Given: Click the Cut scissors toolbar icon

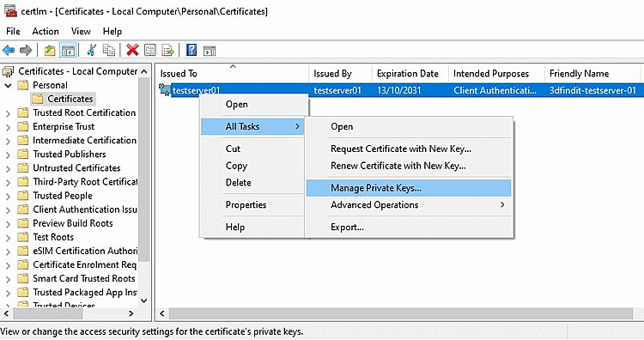Looking at the screenshot, I should (x=92, y=51).
